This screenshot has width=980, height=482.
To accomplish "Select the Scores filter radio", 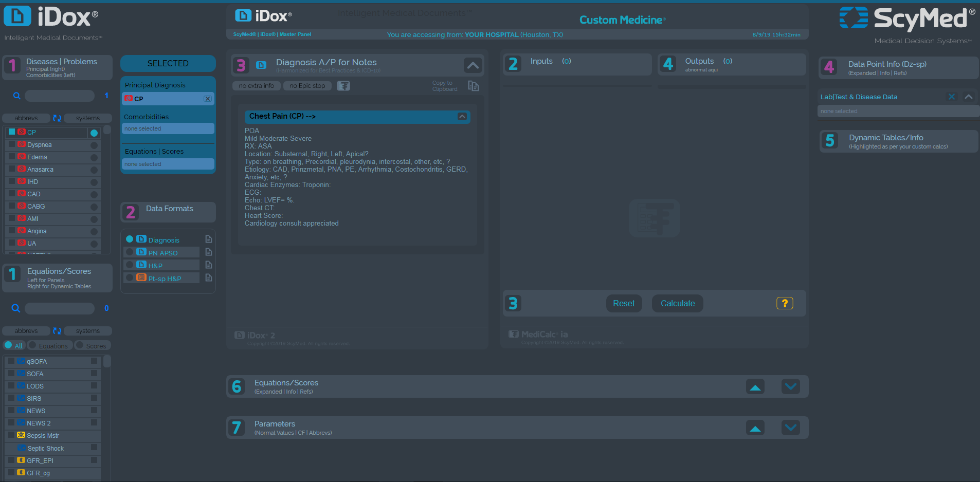I will 80,345.
